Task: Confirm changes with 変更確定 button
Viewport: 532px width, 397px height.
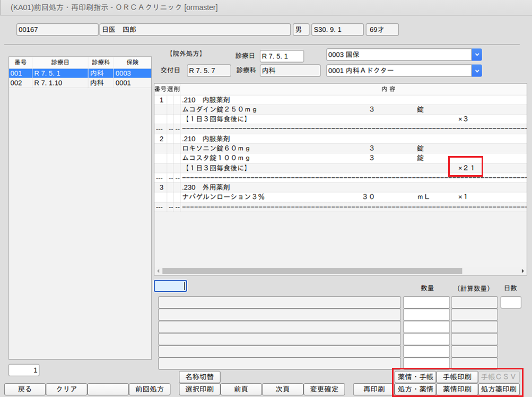Action: 324,389
